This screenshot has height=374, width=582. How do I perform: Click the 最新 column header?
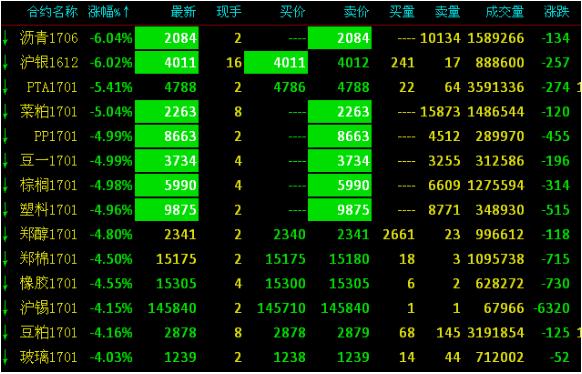(x=183, y=12)
